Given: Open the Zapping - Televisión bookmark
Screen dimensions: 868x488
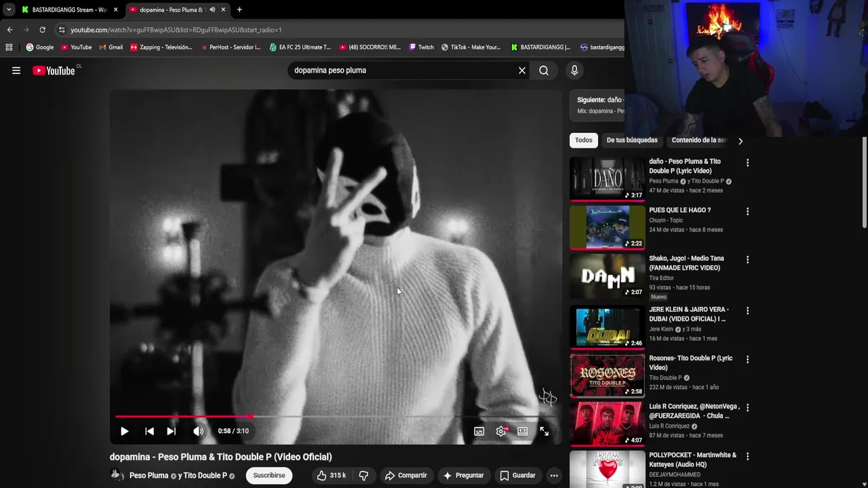Looking at the screenshot, I should click(x=161, y=47).
